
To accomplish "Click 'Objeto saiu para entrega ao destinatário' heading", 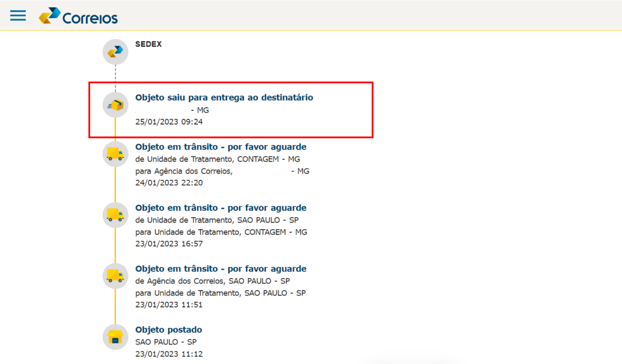I will tap(224, 98).
